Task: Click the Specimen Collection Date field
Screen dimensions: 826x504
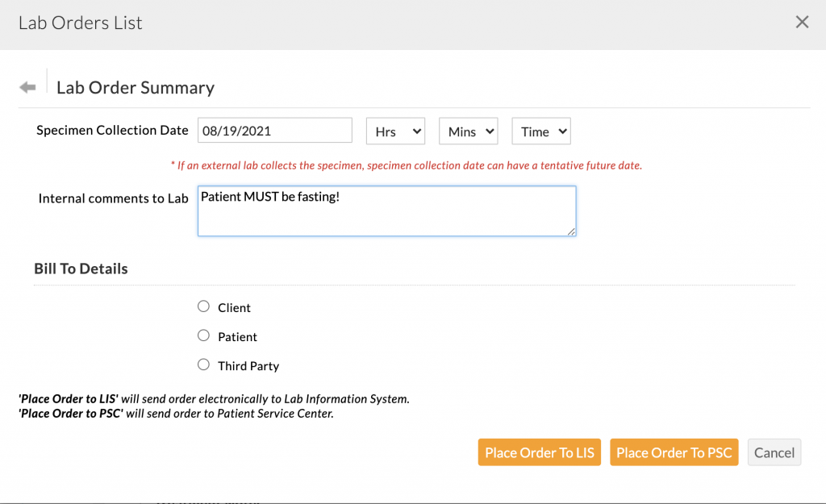Action: click(274, 131)
